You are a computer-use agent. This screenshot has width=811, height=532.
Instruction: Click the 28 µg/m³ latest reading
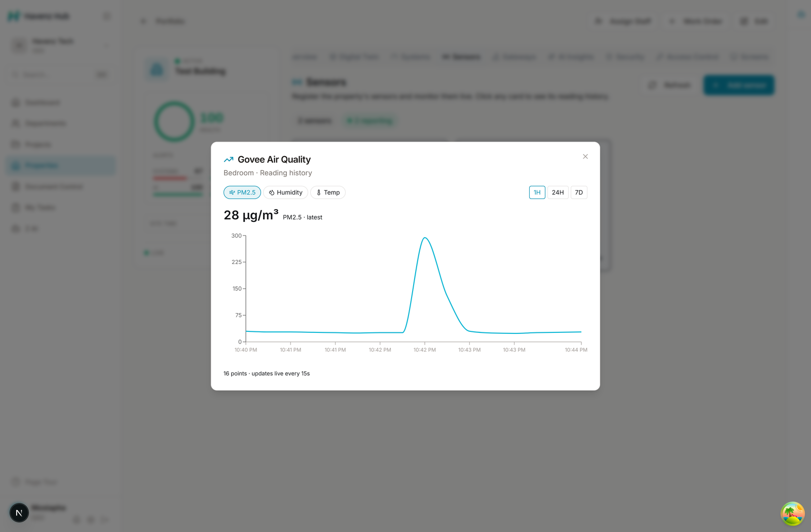[251, 215]
